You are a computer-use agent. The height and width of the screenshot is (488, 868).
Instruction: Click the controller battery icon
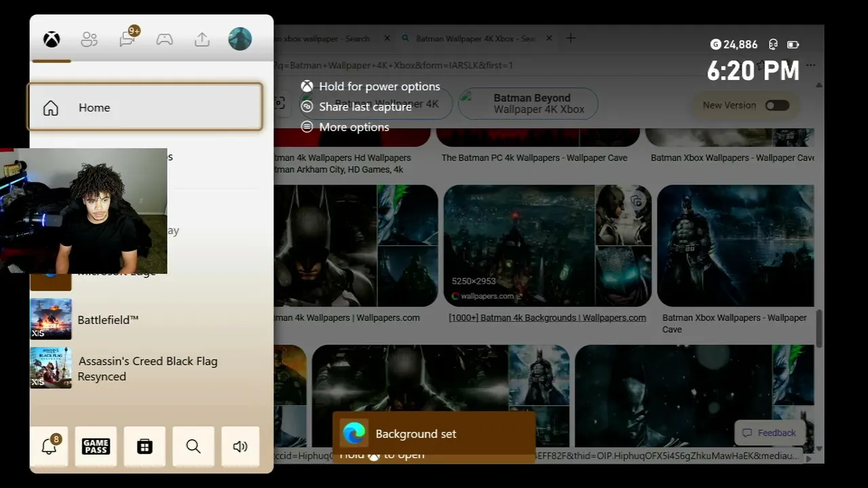[x=793, y=45]
